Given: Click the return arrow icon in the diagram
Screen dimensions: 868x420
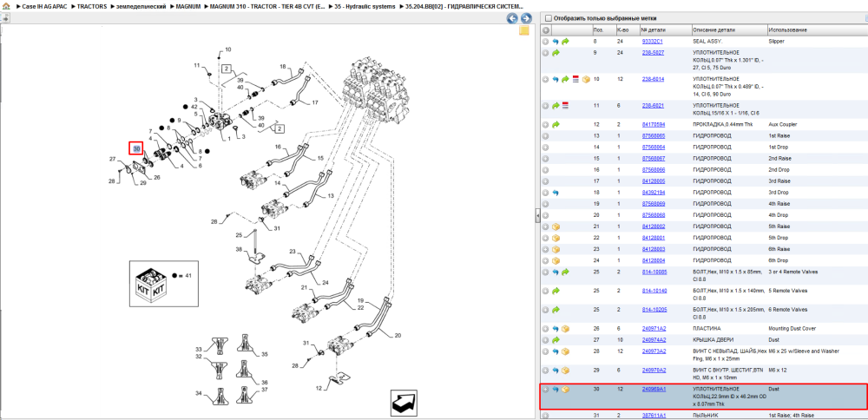Looking at the screenshot, I should pyautogui.click(x=404, y=403).
